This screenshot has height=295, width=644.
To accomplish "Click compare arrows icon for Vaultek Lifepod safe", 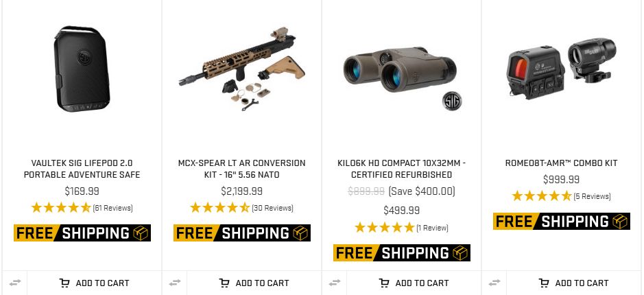I will [x=15, y=283].
